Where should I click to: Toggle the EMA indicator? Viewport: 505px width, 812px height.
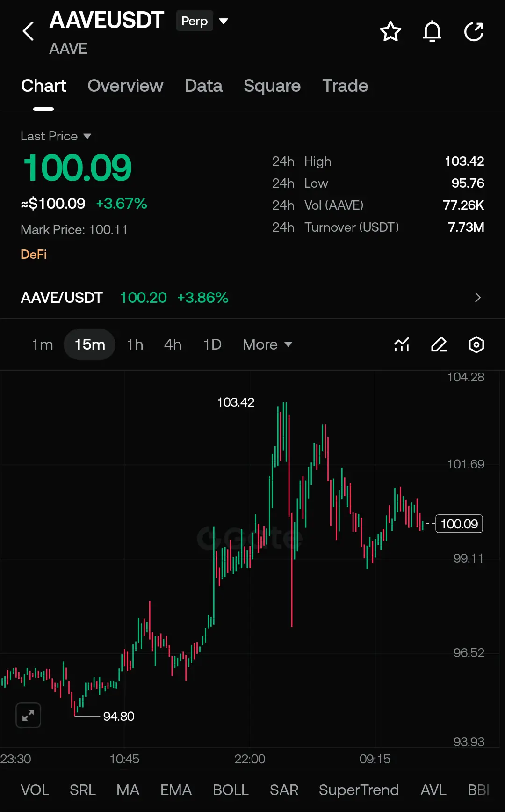coord(176,790)
